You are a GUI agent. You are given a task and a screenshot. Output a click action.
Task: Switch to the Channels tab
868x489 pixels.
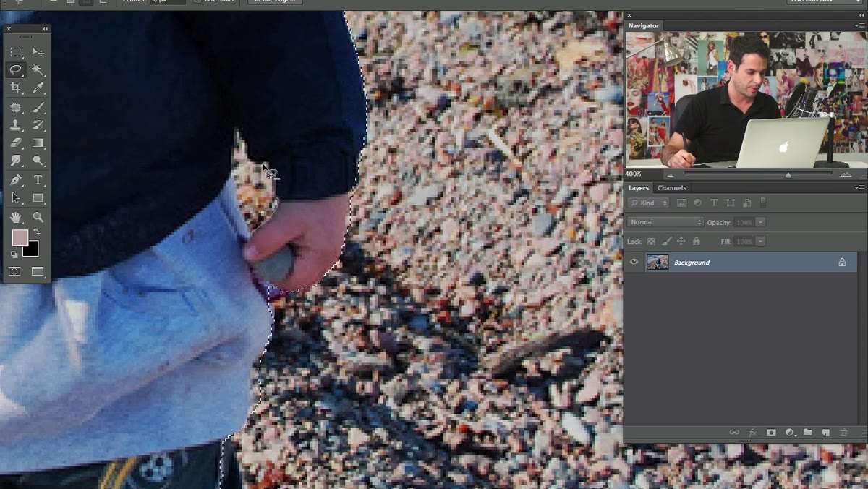[x=671, y=188]
